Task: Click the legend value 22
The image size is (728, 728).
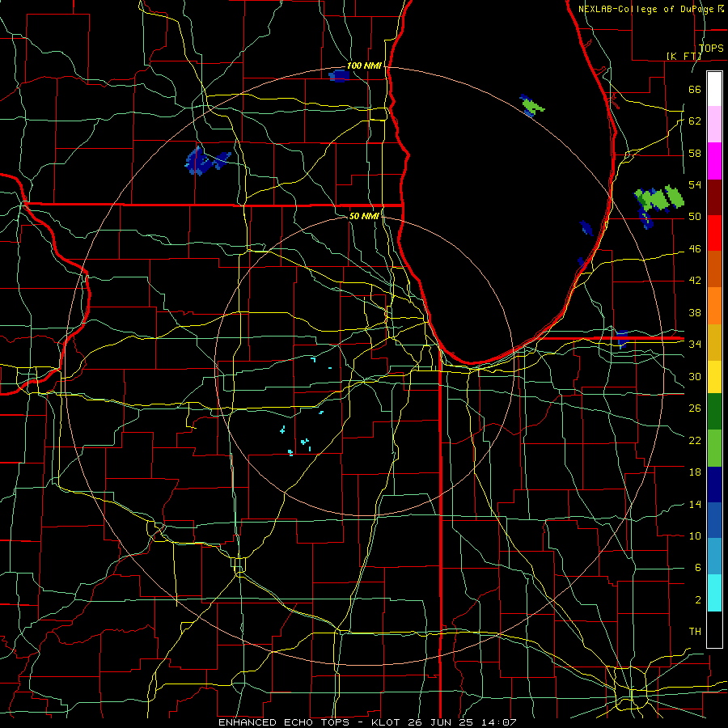Action: (x=695, y=441)
